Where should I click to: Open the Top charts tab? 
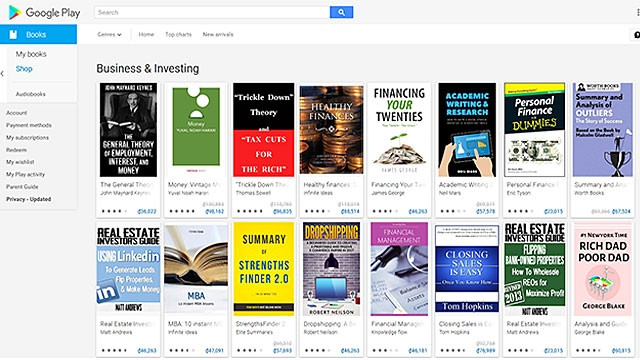tap(178, 35)
